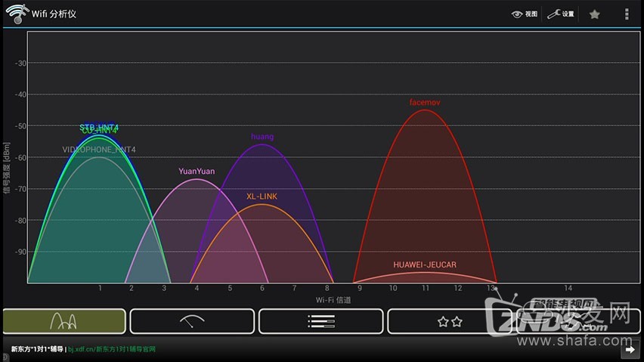Select the YuanYuan network label
The image size is (644, 362).
pyautogui.click(x=197, y=171)
